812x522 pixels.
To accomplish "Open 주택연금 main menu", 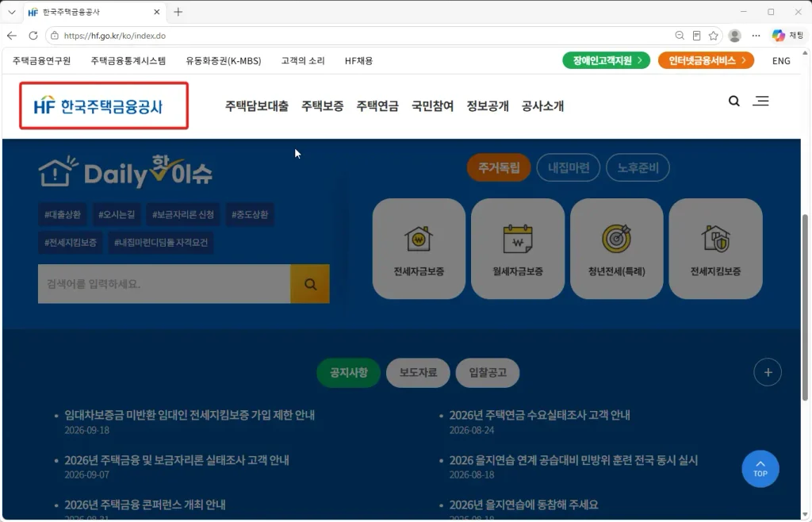I will pos(377,106).
